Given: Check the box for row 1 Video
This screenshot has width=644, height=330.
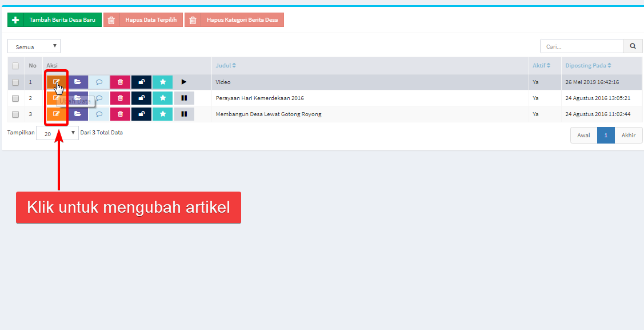Looking at the screenshot, I should [15, 82].
